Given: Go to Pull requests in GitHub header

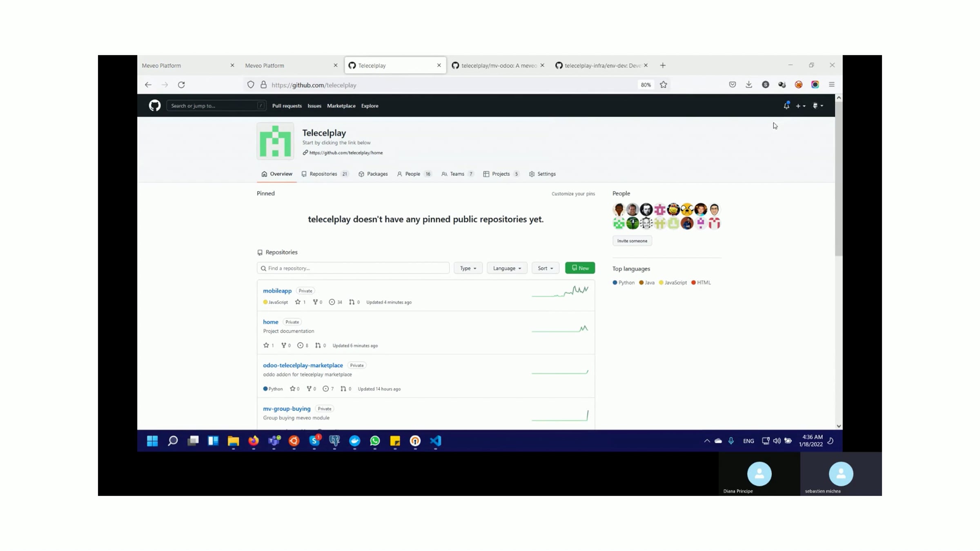Looking at the screenshot, I should tap(287, 106).
